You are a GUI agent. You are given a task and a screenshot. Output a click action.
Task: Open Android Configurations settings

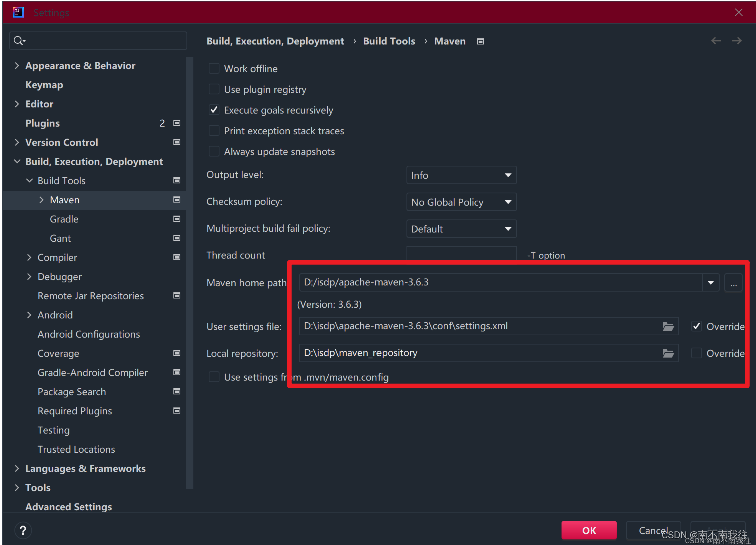click(89, 334)
